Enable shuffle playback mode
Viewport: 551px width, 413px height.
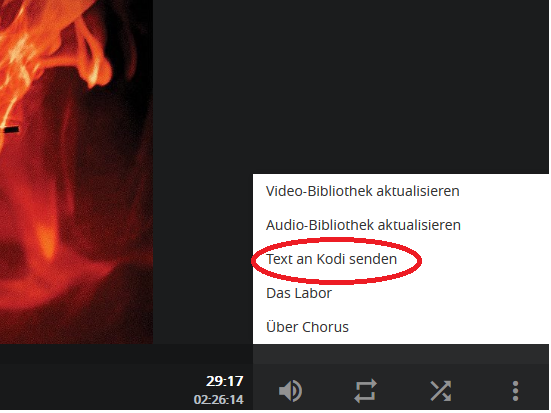pos(441,391)
